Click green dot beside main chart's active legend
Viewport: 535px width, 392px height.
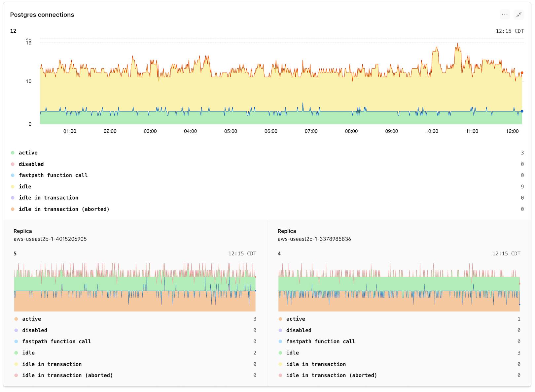(13, 153)
